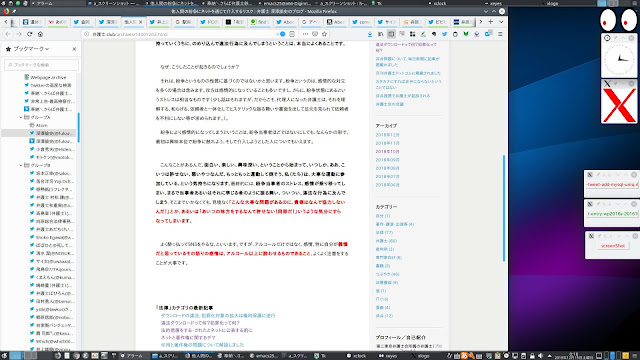Open the ブックマーク sidebar switcher dropdown
This screenshot has width=640, height=360.
[31, 49]
